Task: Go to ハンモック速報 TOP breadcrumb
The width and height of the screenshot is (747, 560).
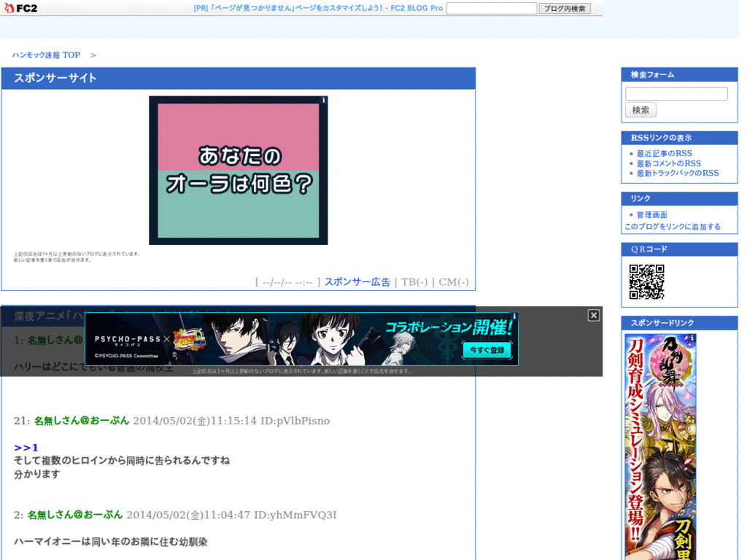Action: coord(46,55)
